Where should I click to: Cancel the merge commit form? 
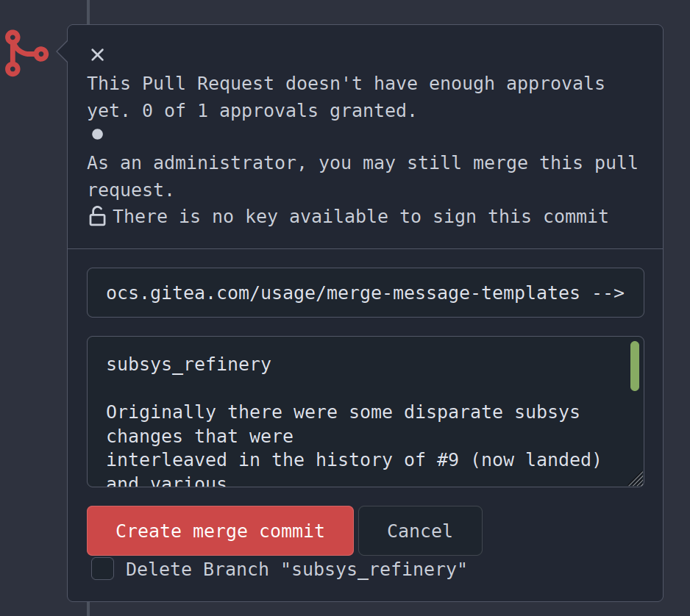pyautogui.click(x=420, y=531)
